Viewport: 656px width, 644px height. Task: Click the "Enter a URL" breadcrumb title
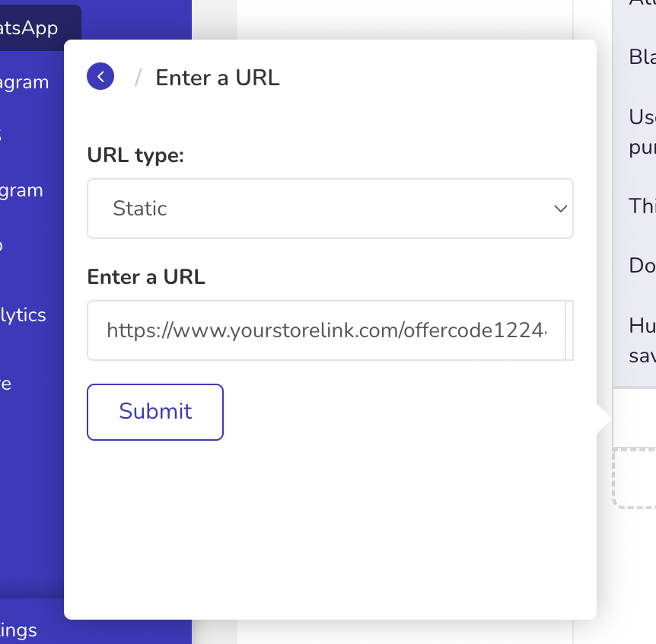click(x=218, y=78)
